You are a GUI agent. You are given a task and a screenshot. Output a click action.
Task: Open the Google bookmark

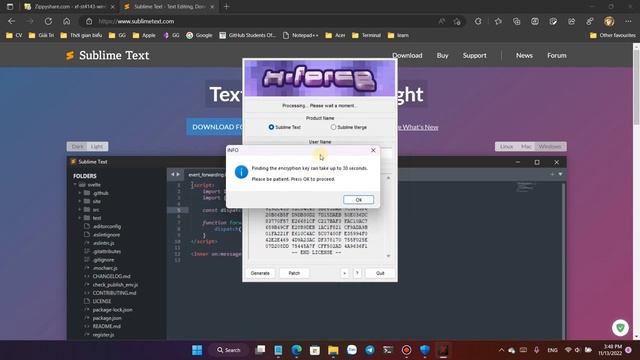(199, 36)
